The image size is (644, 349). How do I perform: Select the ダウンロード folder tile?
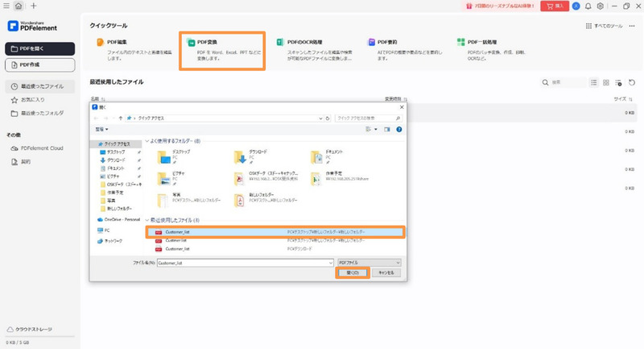pyautogui.click(x=251, y=157)
